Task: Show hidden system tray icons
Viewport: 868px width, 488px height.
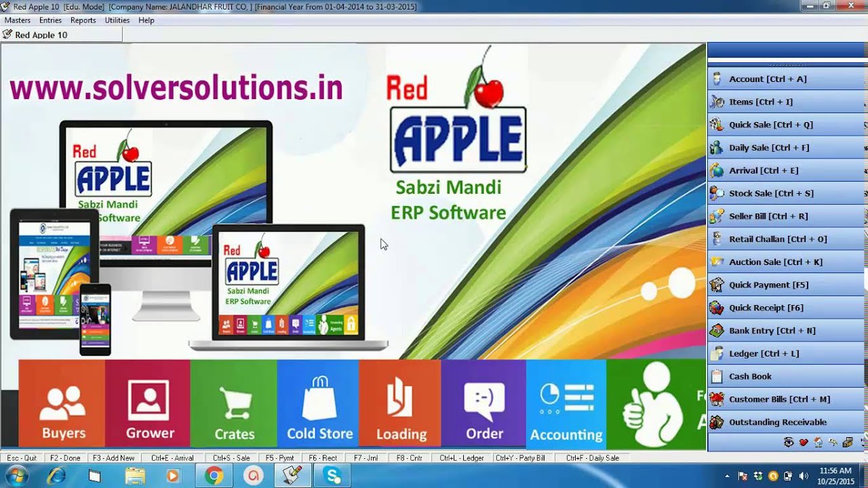Action: [x=727, y=476]
